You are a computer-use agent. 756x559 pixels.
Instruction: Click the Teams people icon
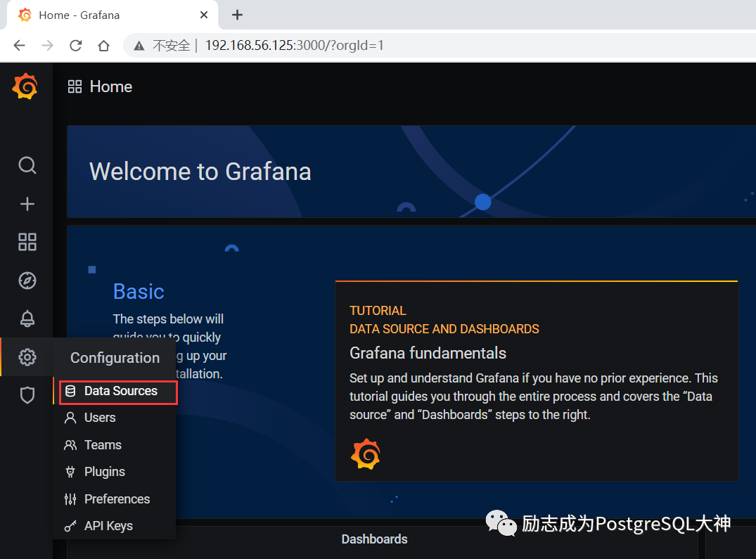(70, 445)
